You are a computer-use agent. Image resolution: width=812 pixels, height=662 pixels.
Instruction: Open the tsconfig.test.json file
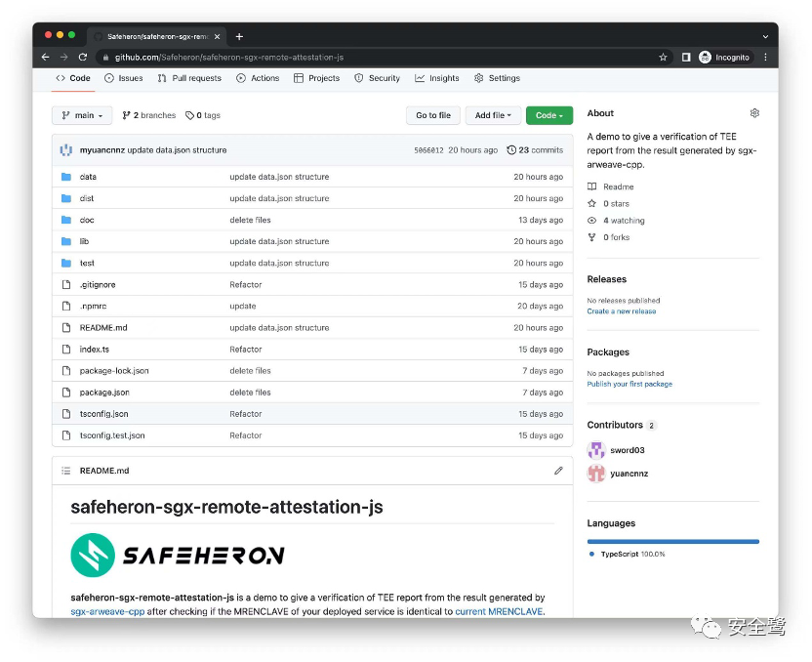[112, 435]
